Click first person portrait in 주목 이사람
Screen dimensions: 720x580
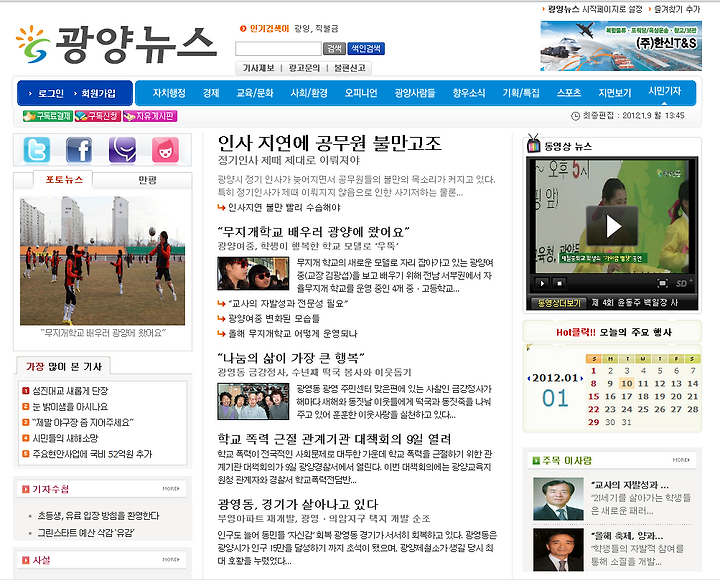[x=558, y=499]
